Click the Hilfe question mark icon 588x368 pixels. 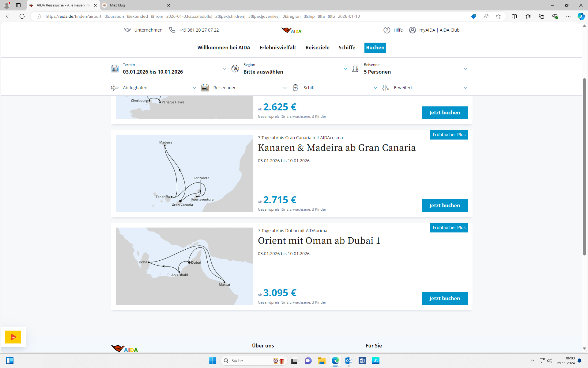387,30
